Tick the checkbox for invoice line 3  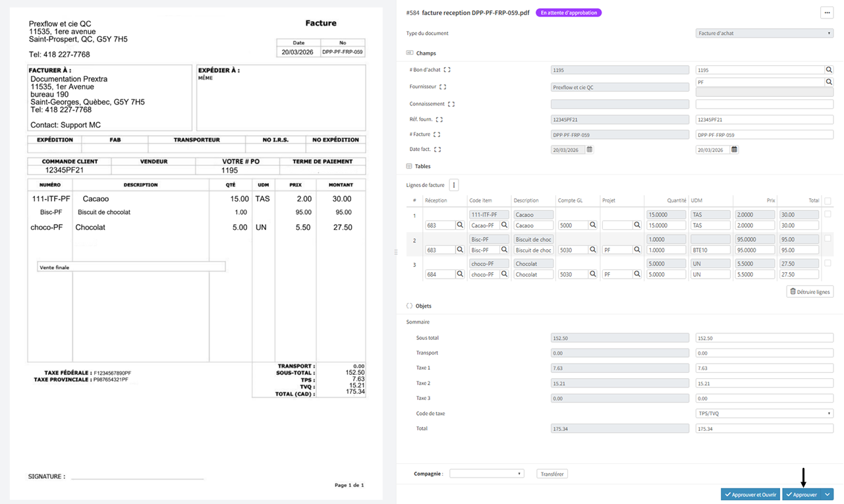coord(828,263)
